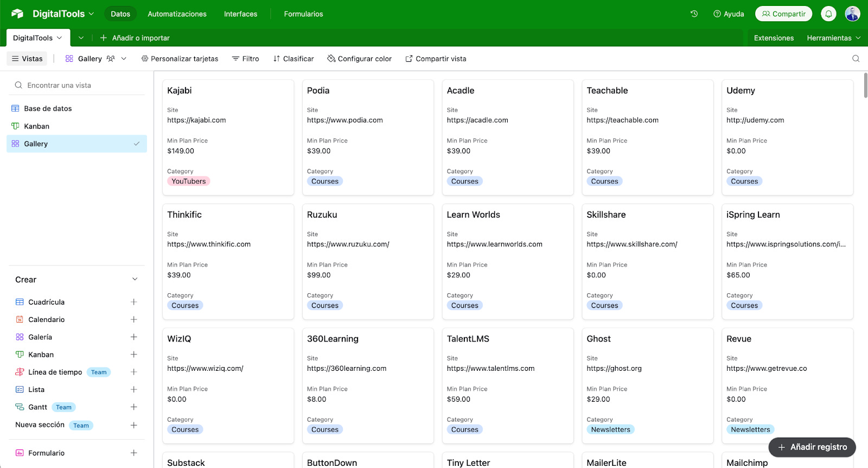
Task: Collapse the Crear section
Action: (x=135, y=280)
